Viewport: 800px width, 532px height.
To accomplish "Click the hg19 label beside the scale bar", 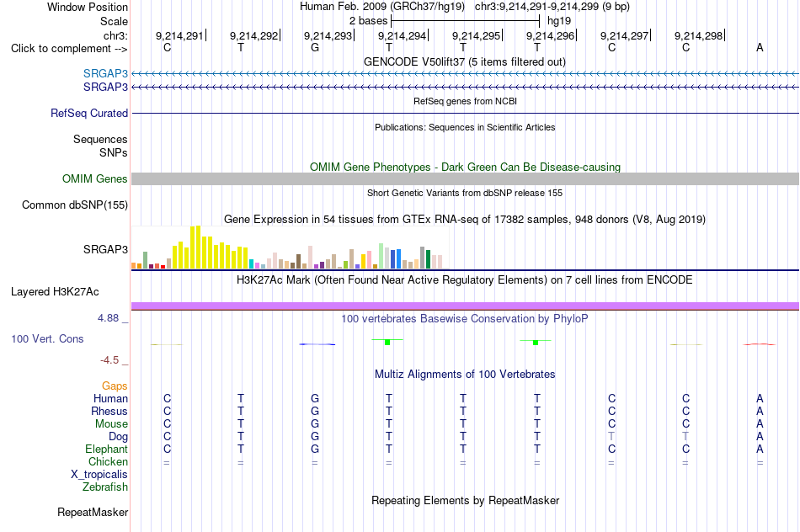I will 558,21.
